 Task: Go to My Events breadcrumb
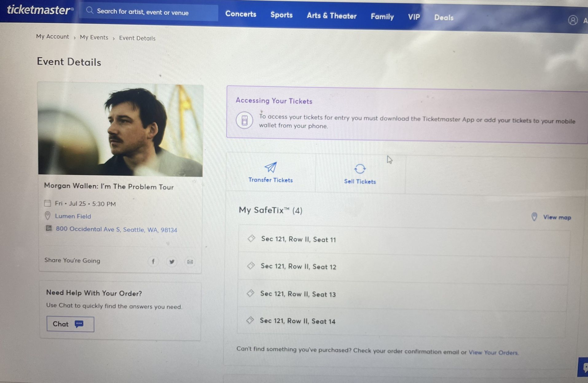[94, 38]
